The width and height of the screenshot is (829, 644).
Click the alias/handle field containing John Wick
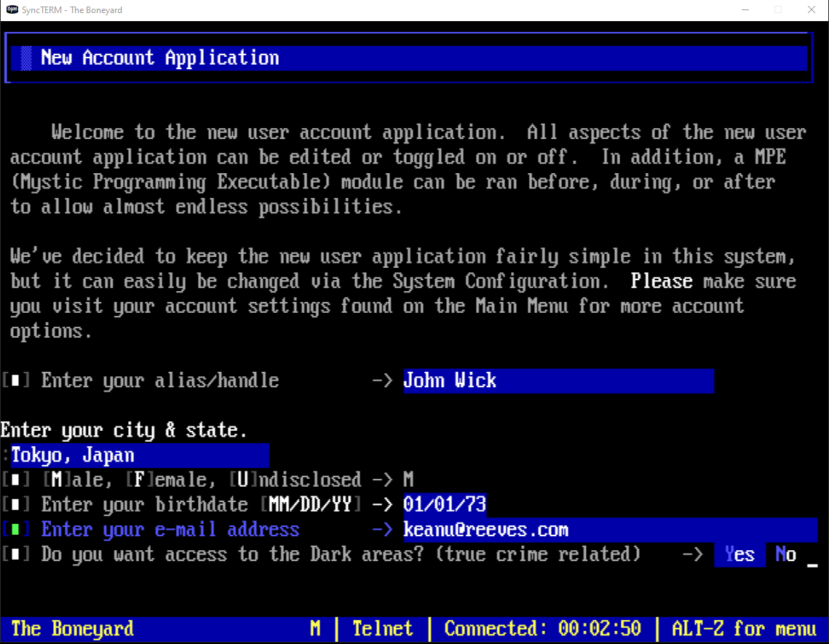coord(558,381)
